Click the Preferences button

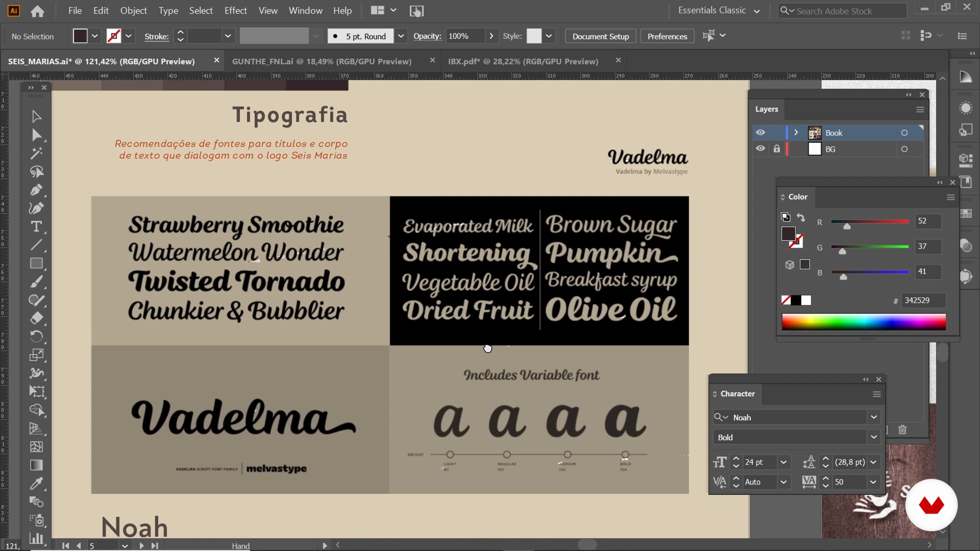click(667, 36)
